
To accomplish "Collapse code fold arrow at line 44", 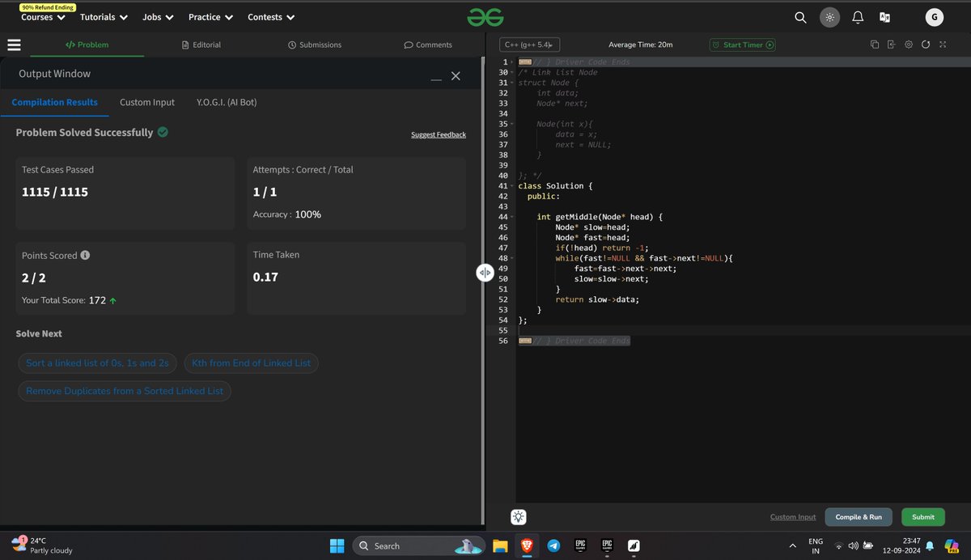I will (x=511, y=217).
